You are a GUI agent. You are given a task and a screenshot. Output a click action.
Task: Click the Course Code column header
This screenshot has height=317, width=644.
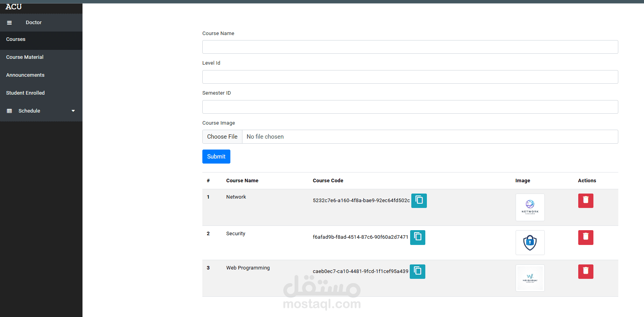point(328,181)
